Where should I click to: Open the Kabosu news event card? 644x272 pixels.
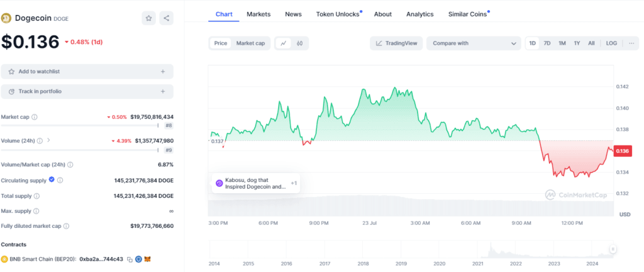pyautogui.click(x=256, y=183)
